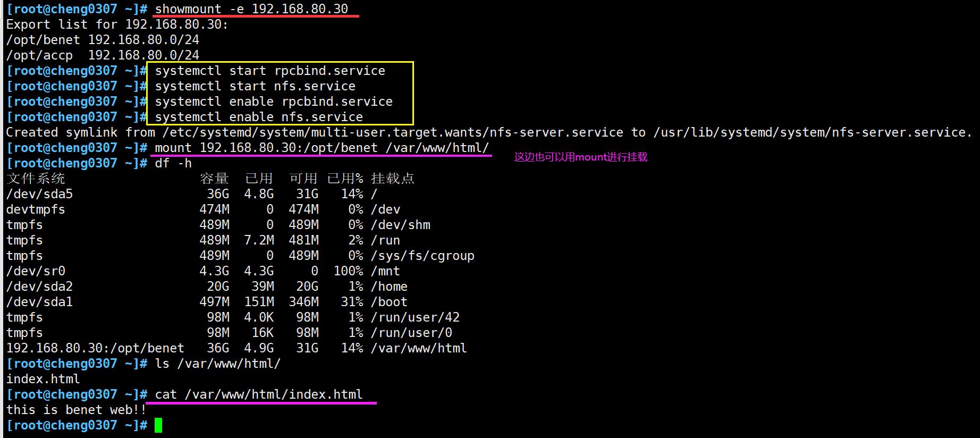Click the 'cat /var/www/html/index.html' command
980x438 pixels.
tap(259, 394)
